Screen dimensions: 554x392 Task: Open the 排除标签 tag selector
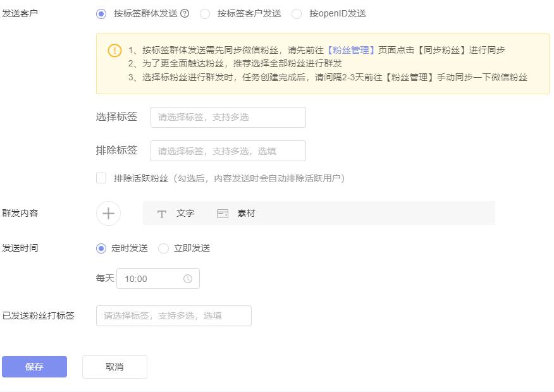pos(228,150)
